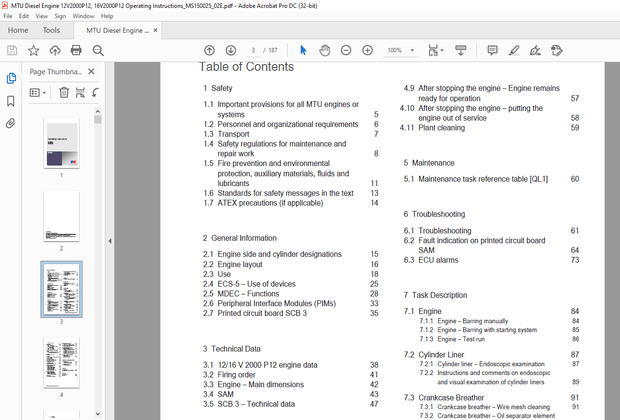Click the cloud upload icon
The height and width of the screenshot is (420, 620).
click(x=55, y=50)
